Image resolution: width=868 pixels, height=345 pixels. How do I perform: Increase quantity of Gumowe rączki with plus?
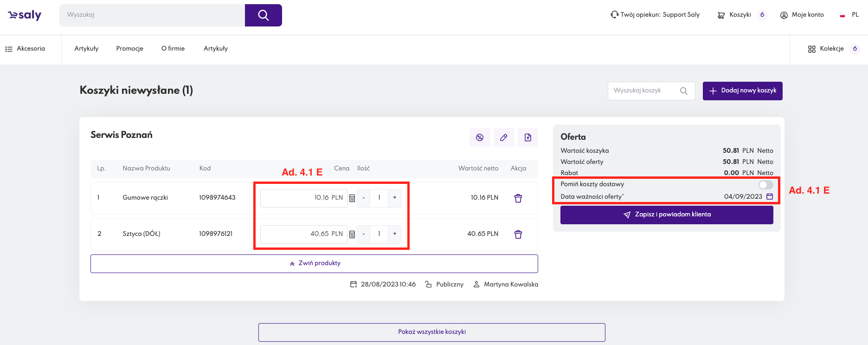[x=395, y=198]
